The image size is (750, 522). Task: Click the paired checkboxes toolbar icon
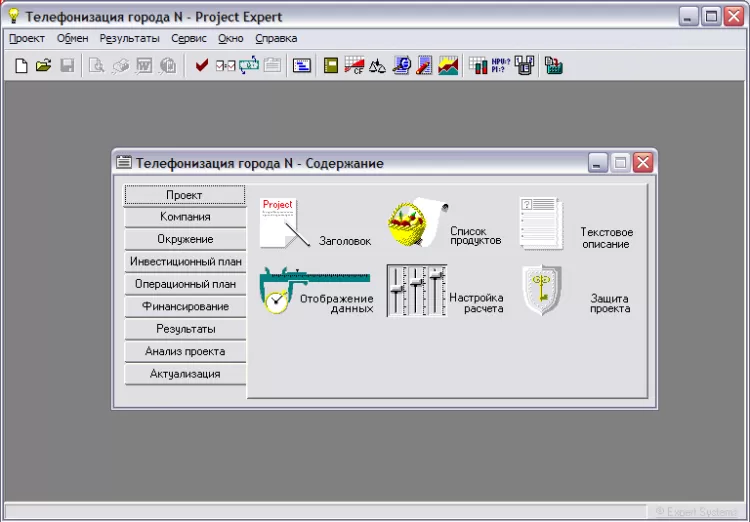[225, 66]
